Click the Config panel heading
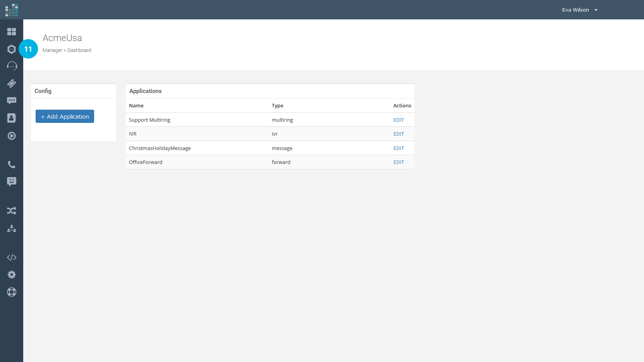Viewport: 644px width, 362px height. coord(43,91)
